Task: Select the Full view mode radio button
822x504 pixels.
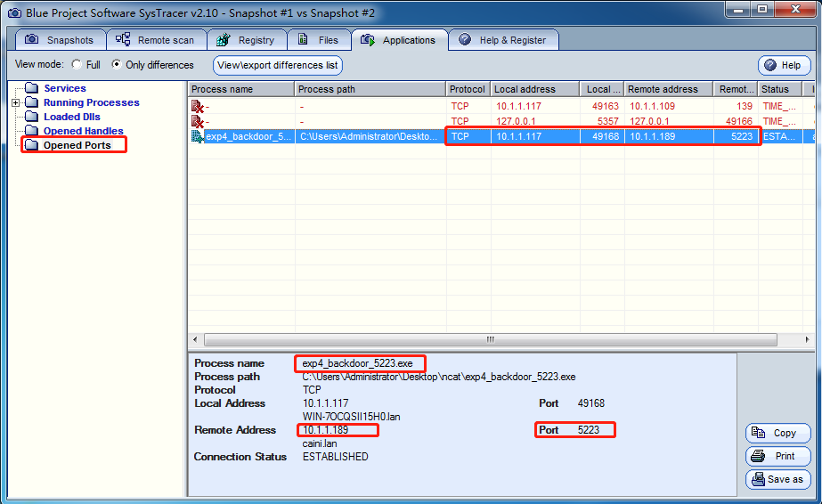Action: point(77,64)
